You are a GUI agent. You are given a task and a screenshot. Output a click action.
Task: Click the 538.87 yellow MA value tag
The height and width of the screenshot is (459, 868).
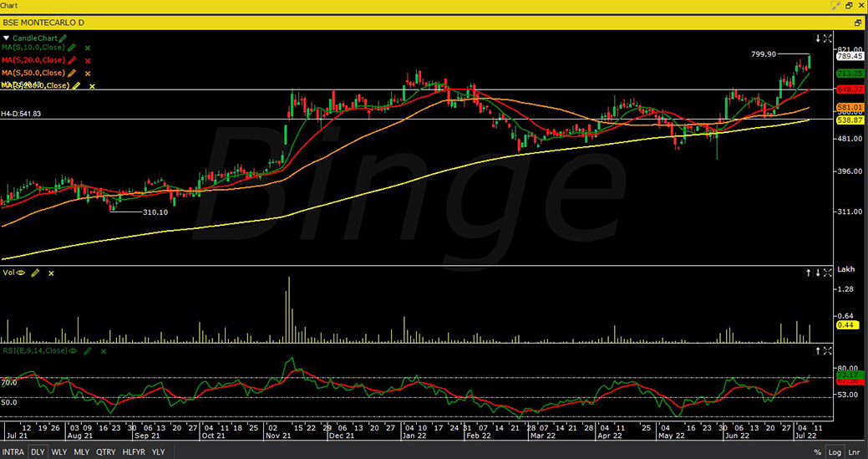coord(850,120)
